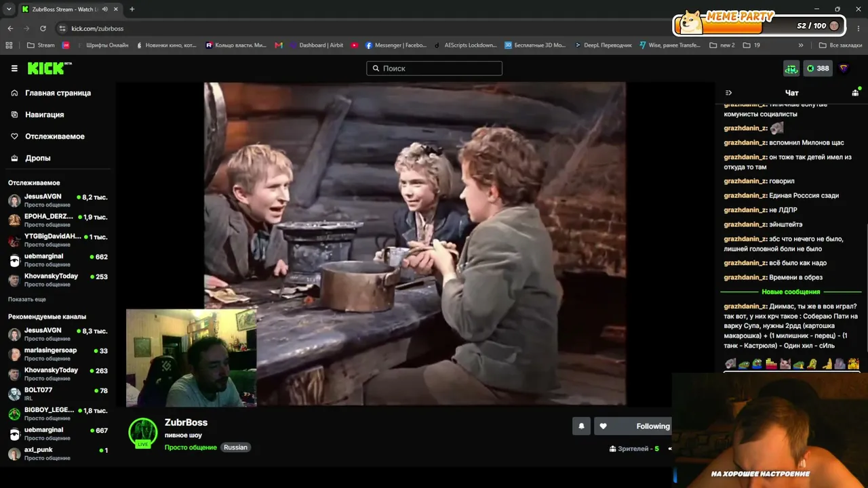Open the browser tab search dropdown
This screenshot has width=868, height=488.
[x=9, y=9]
